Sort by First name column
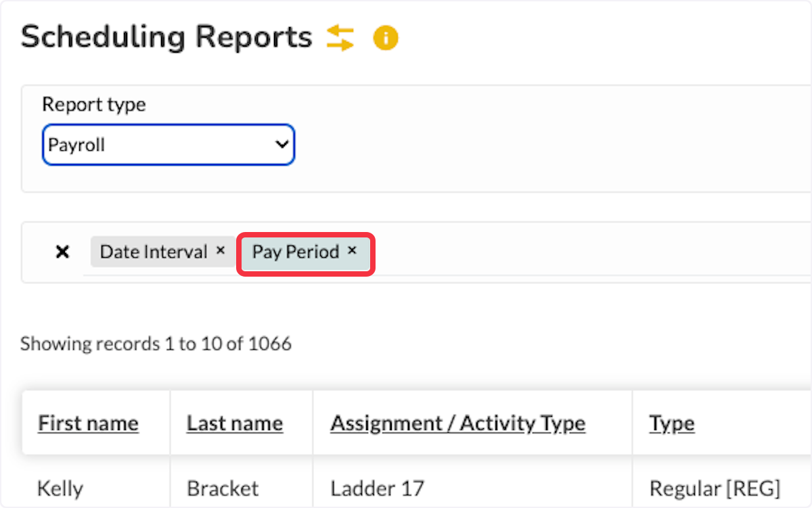812x508 pixels. [88, 424]
